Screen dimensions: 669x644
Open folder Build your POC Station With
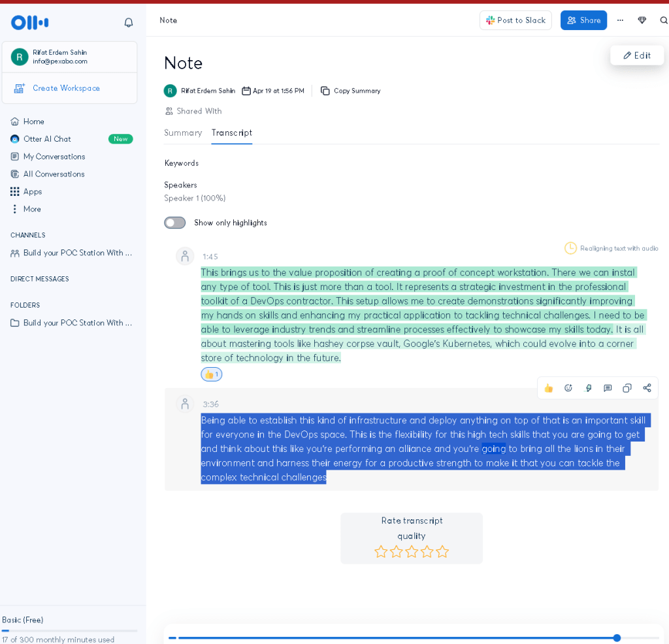pos(71,323)
